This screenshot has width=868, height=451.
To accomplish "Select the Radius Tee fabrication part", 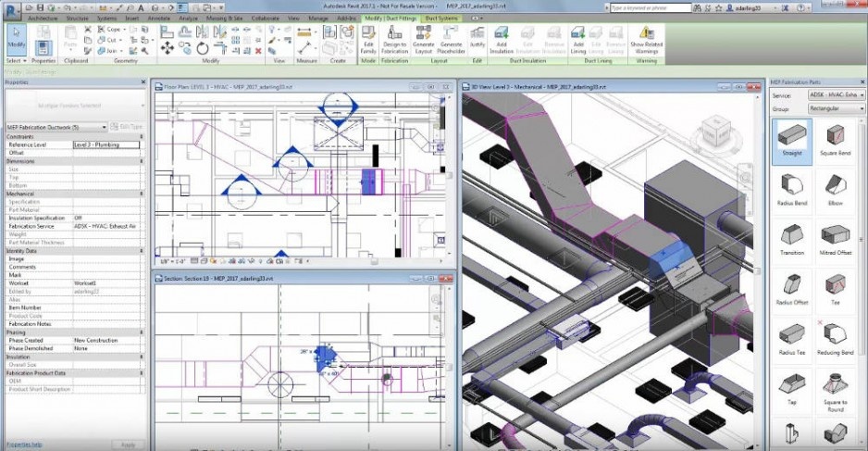I will 792,339.
